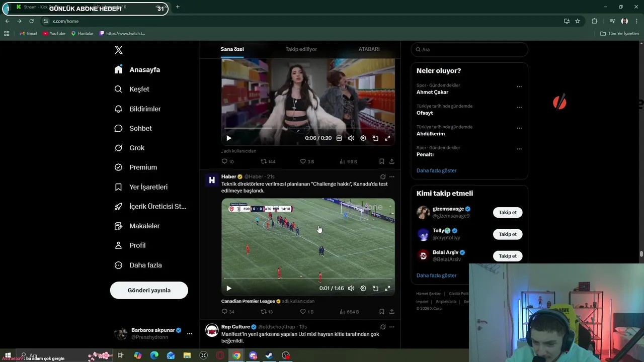The height and width of the screenshot is (362, 644).
Task: Bookmark the Haber post
Action: point(381,312)
